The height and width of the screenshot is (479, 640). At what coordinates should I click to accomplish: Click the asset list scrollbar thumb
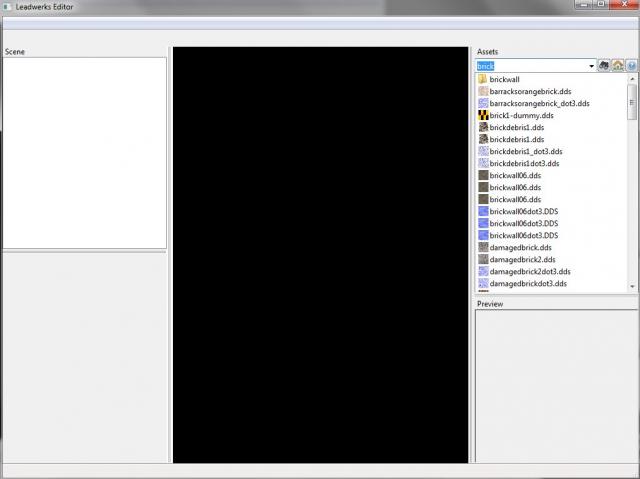click(632, 102)
